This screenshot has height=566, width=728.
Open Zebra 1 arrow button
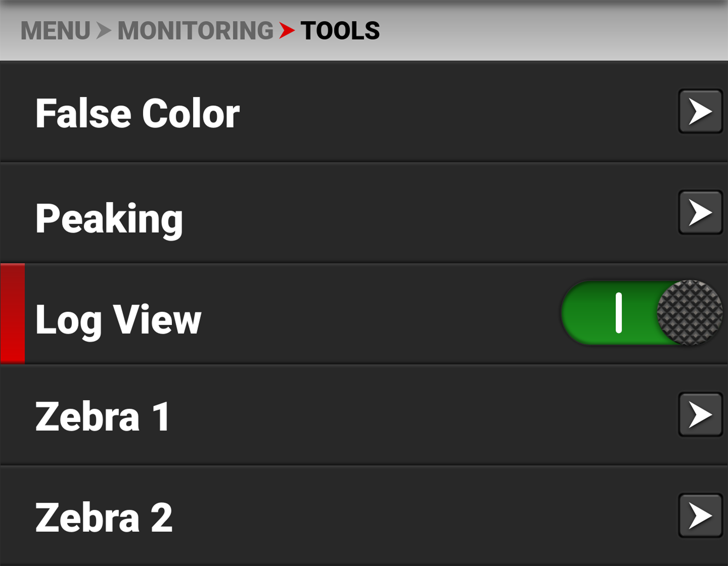700,415
